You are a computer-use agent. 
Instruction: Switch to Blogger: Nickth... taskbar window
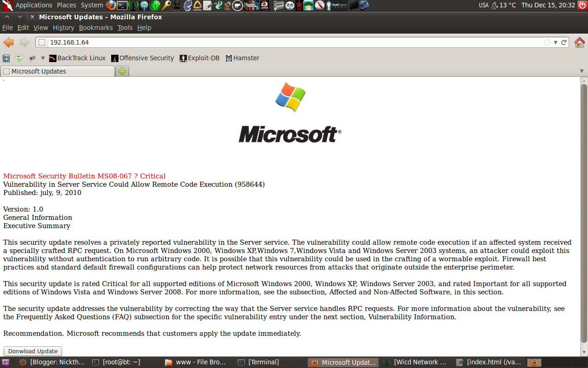coord(52,362)
